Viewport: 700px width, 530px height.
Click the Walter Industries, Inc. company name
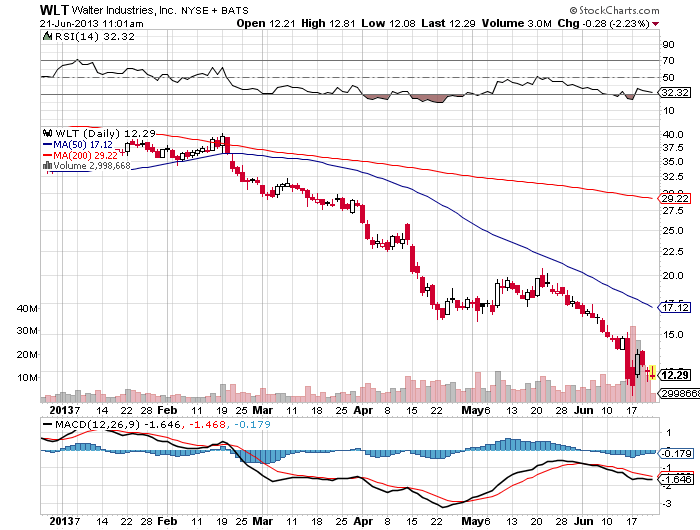[x=124, y=10]
